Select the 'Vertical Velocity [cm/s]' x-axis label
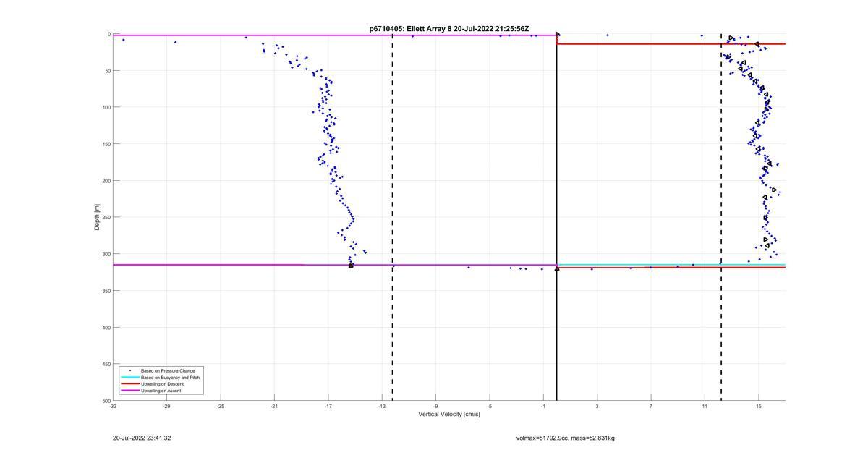This screenshot has width=868, height=450. 448,414
